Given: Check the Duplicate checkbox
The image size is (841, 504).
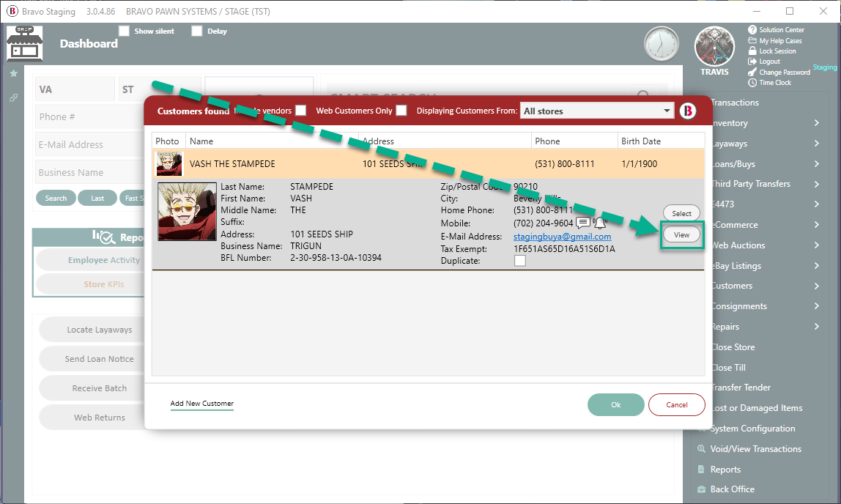Looking at the screenshot, I should click(x=520, y=261).
